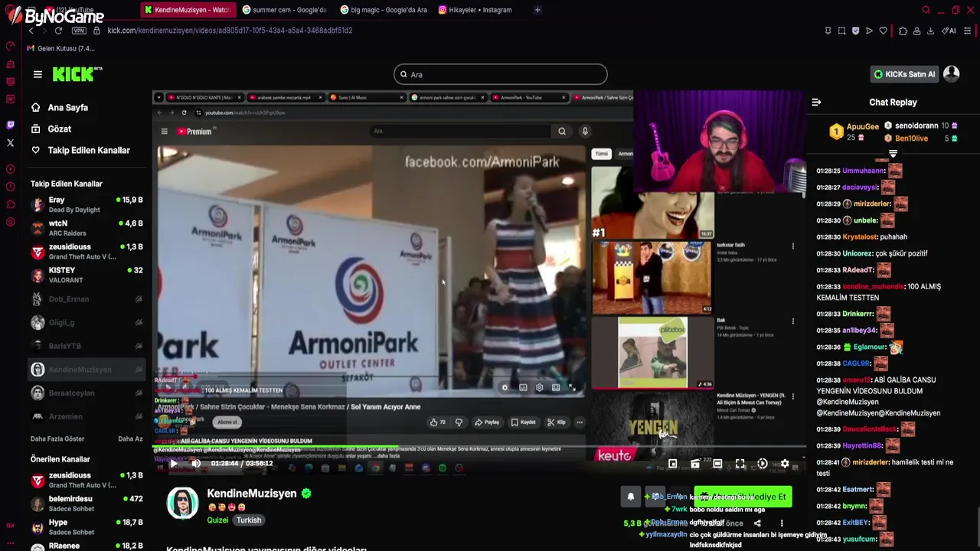Take a snapshot with the toolbar camera icon
Screen dimensions: 980x551
841,31
